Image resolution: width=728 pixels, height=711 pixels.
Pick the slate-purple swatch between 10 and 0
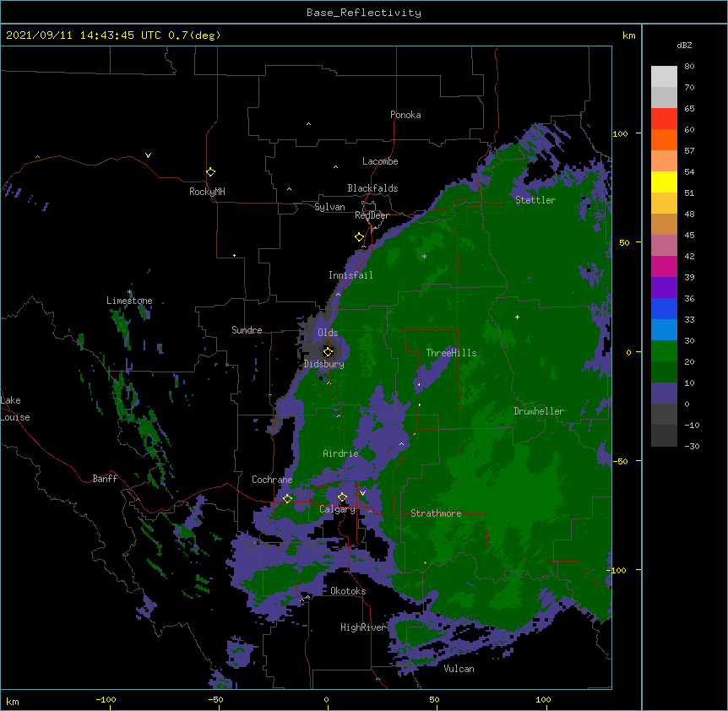[x=664, y=393]
